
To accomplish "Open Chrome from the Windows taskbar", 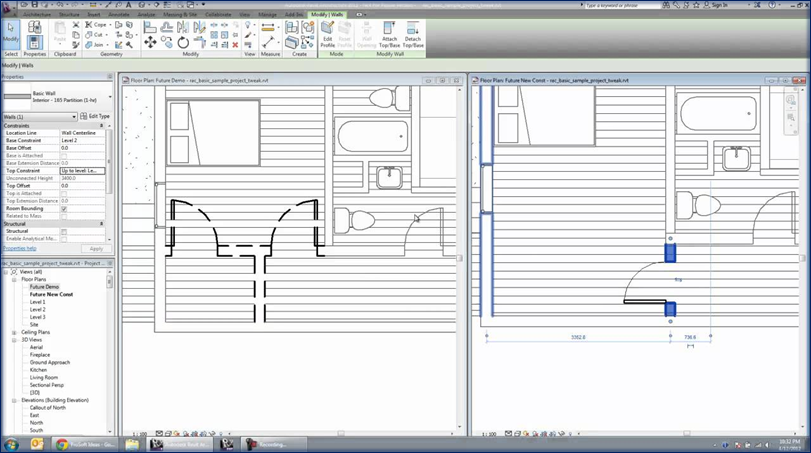I will point(62,444).
